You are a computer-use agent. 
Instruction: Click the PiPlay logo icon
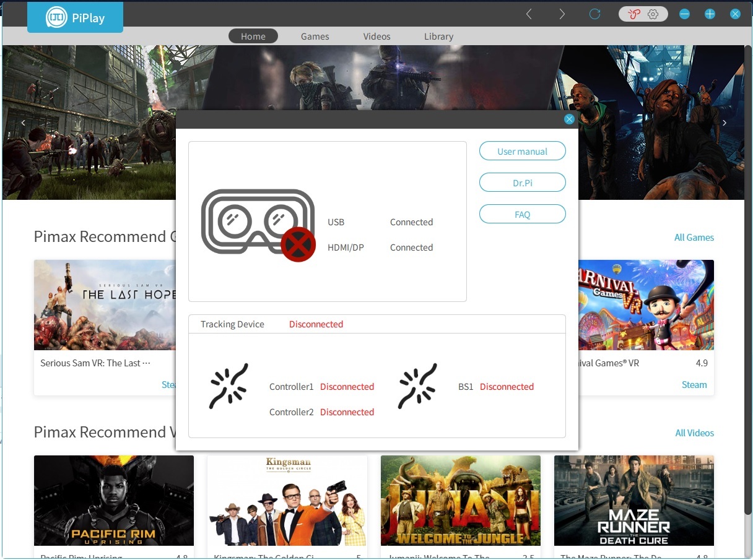(56, 17)
